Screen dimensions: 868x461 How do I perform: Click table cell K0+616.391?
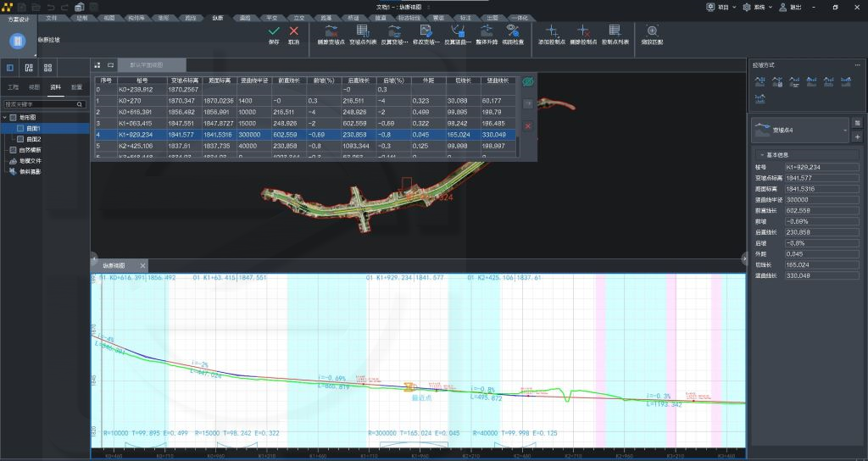click(x=142, y=113)
